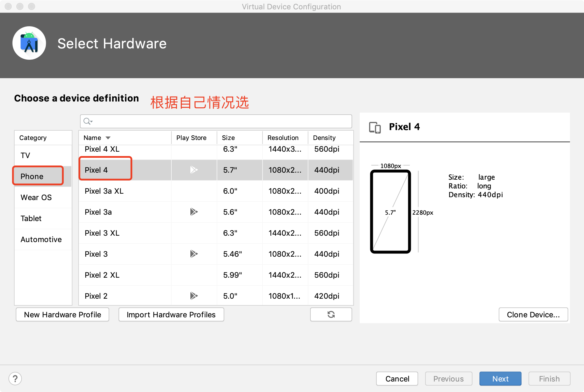Select the Pixel 3 XL device row

coord(216,233)
